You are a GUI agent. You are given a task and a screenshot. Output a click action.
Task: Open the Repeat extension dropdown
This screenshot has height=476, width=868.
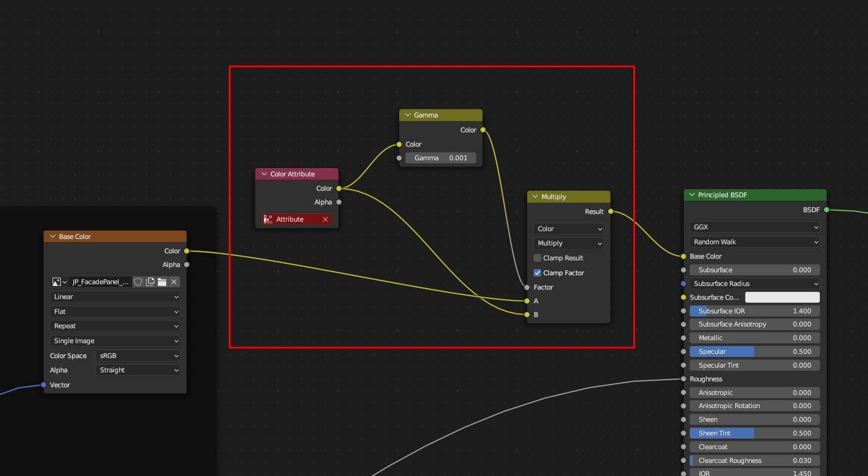click(115, 326)
